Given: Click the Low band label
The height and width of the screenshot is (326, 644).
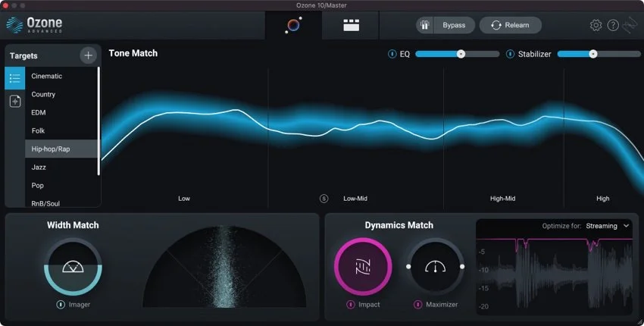Looking at the screenshot, I should (184, 199).
